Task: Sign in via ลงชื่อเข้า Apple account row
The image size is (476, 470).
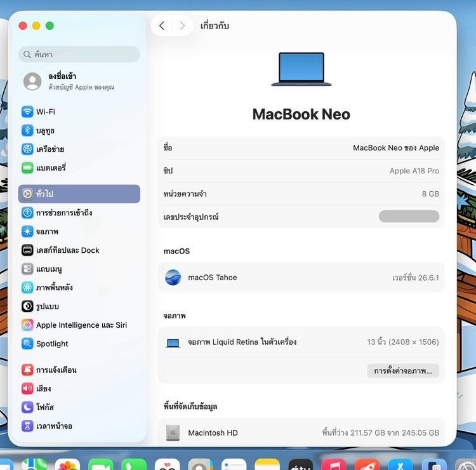Action: (79, 81)
